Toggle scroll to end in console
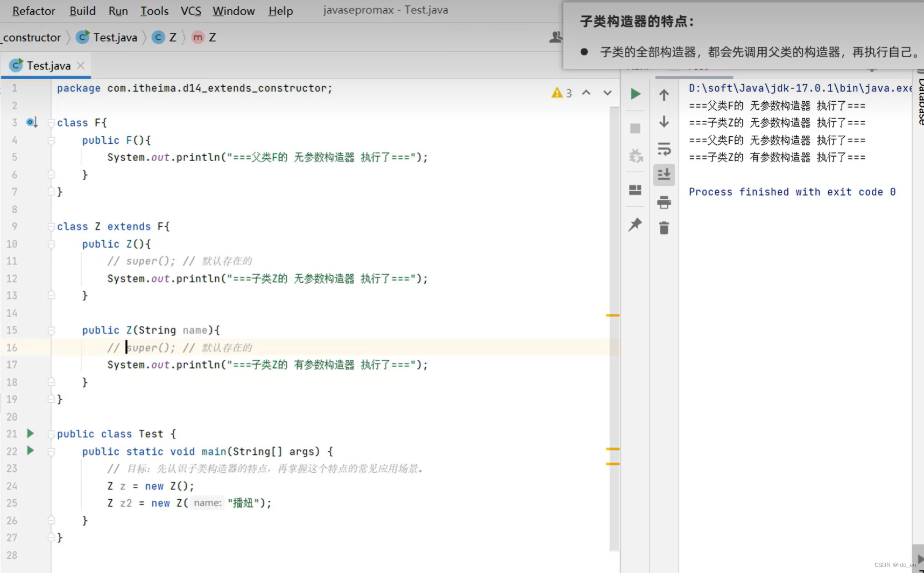Screen dimensions: 924x573 (x=664, y=174)
